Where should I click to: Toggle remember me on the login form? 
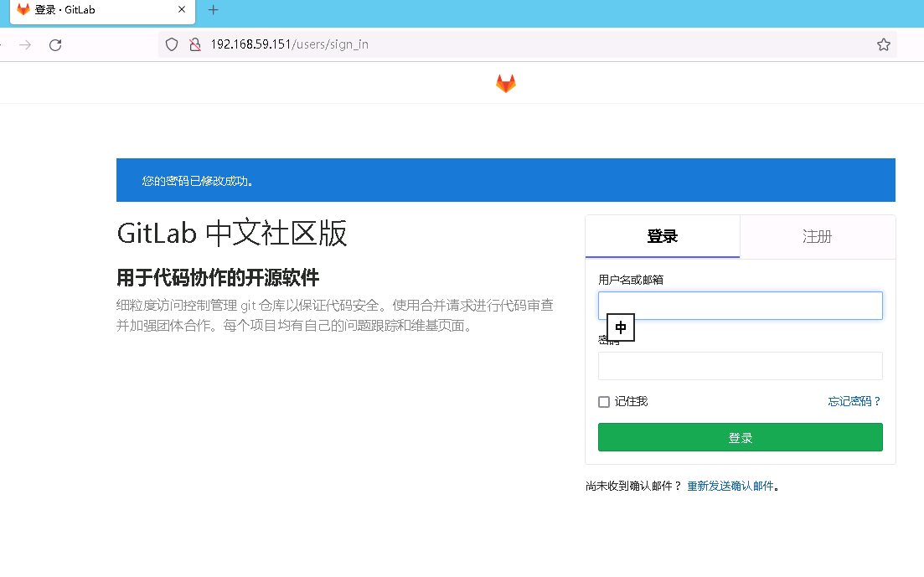(604, 401)
